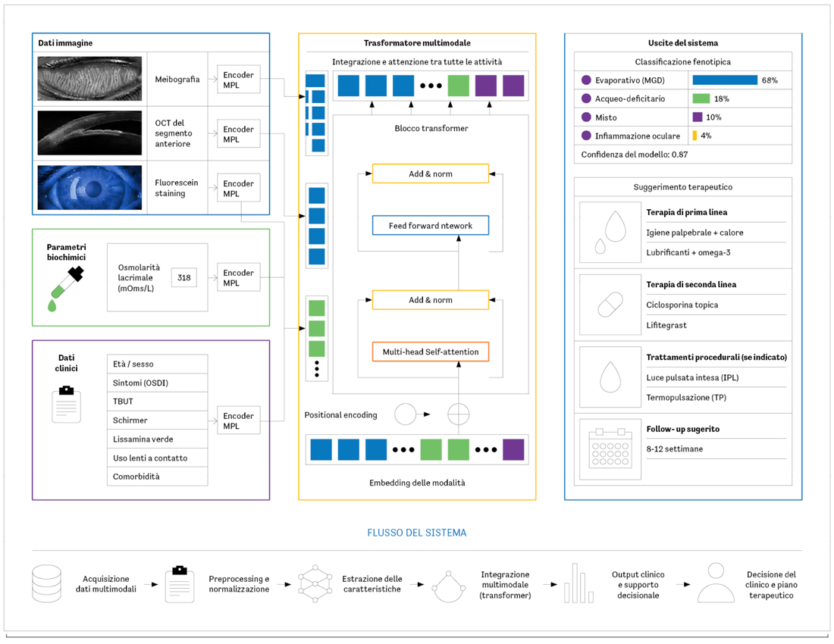The width and height of the screenshot is (834, 644).
Task: Select the Sintomi (OSDI) row
Action: (x=158, y=383)
